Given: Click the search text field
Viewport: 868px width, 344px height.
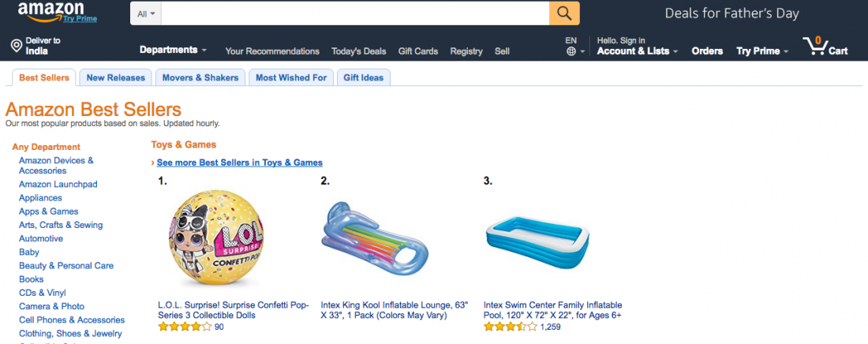Looking at the screenshot, I should 355,13.
